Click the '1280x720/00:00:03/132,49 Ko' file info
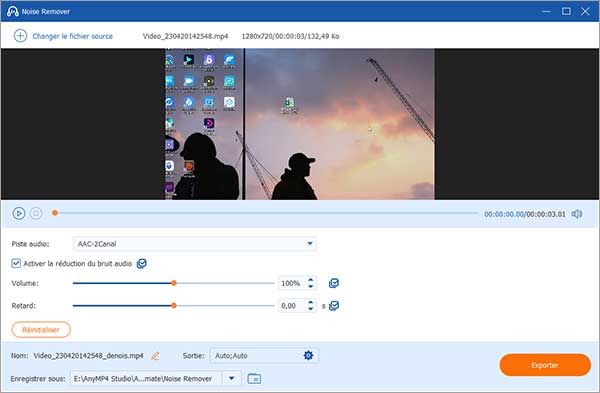The height and width of the screenshot is (393, 600). coord(290,36)
